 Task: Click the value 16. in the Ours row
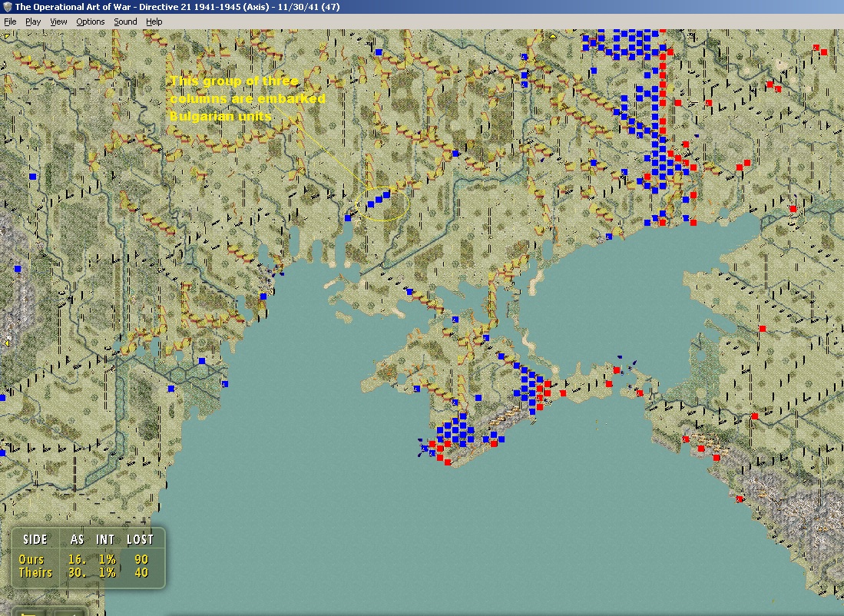(78, 559)
